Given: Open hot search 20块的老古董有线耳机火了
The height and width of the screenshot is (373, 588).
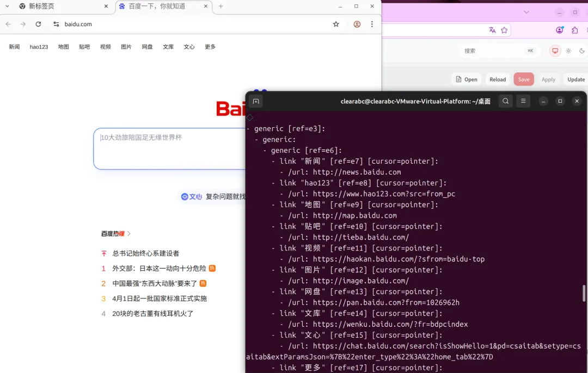Looking at the screenshot, I should click(153, 313).
